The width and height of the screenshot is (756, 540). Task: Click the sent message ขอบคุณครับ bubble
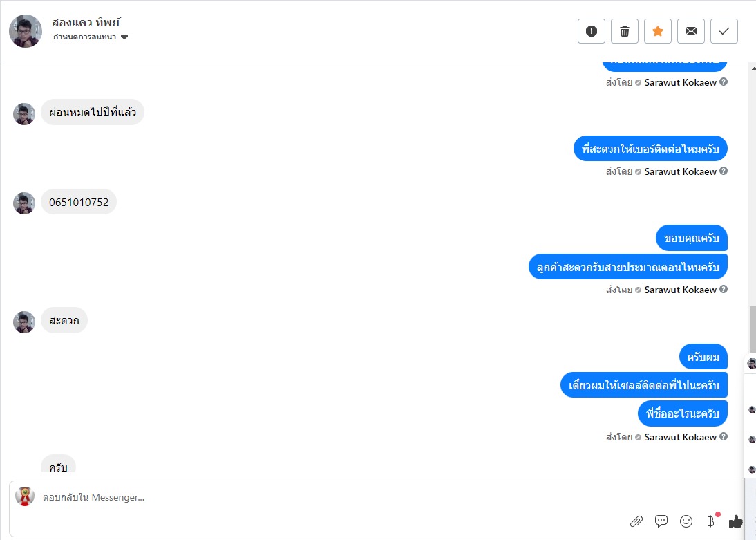(x=691, y=239)
